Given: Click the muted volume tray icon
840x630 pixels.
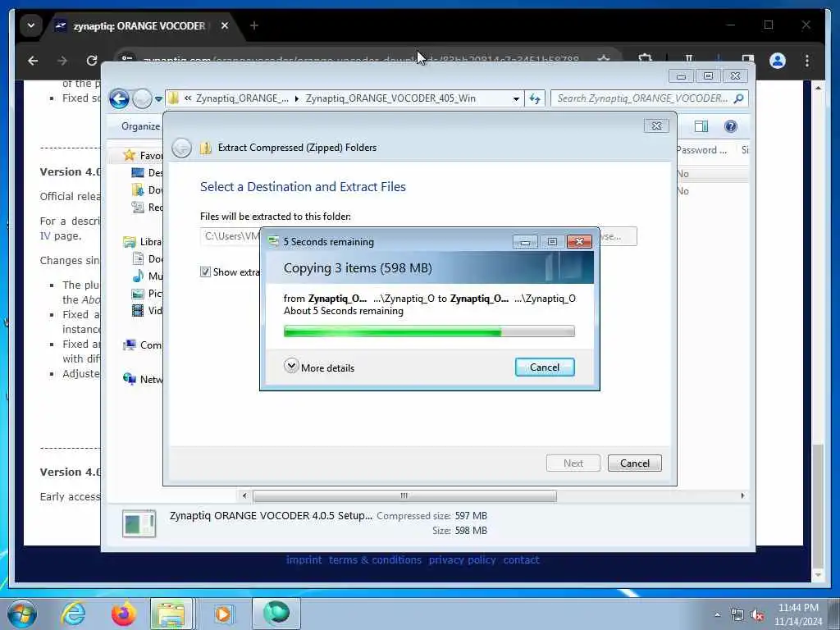Looking at the screenshot, I should click(x=756, y=615).
